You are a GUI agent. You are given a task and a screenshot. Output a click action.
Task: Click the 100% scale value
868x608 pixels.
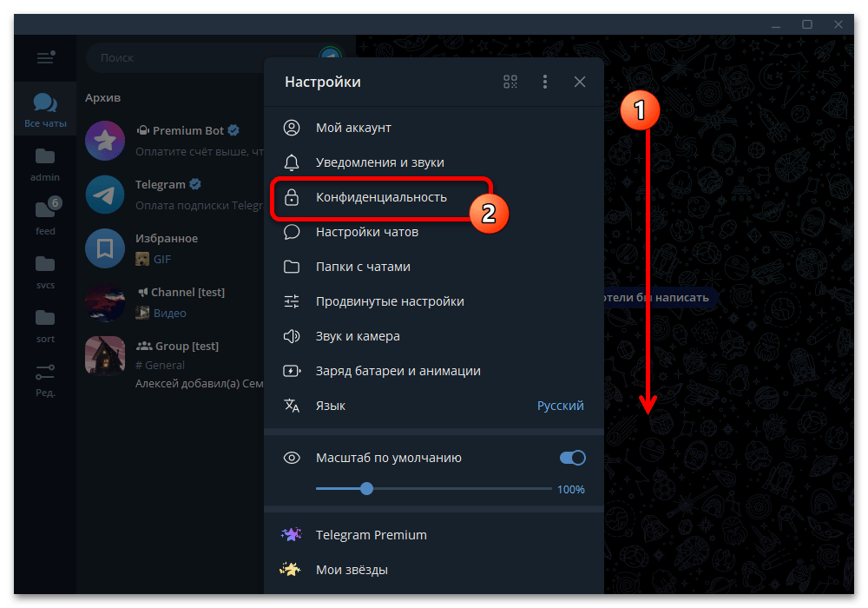(x=571, y=490)
